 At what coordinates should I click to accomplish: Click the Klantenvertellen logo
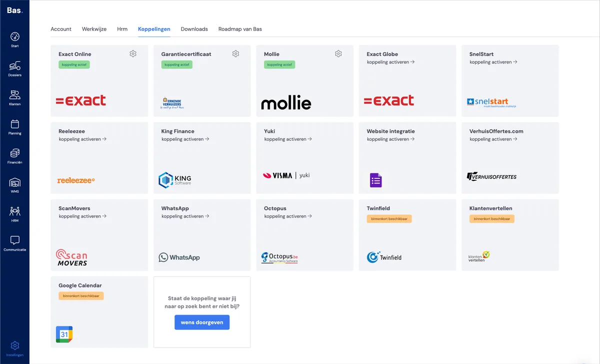(478, 257)
